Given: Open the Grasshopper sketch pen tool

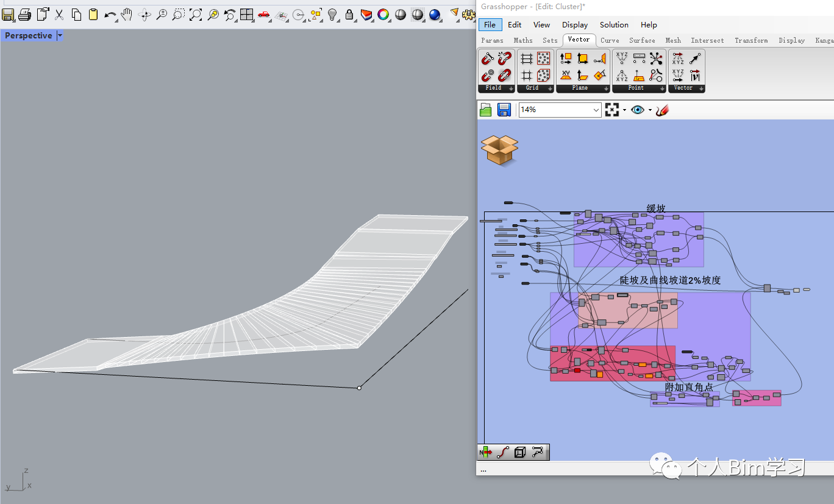Looking at the screenshot, I should coord(663,110).
